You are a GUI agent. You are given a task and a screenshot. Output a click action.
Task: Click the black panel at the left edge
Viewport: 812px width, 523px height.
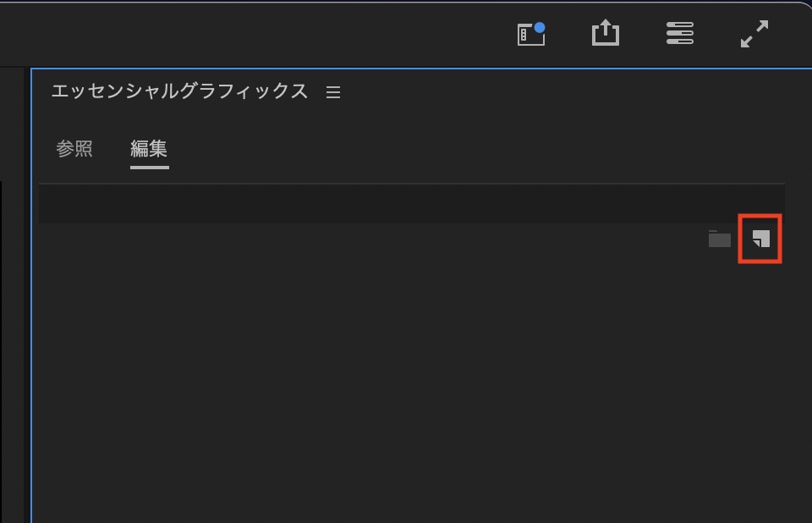(13, 339)
